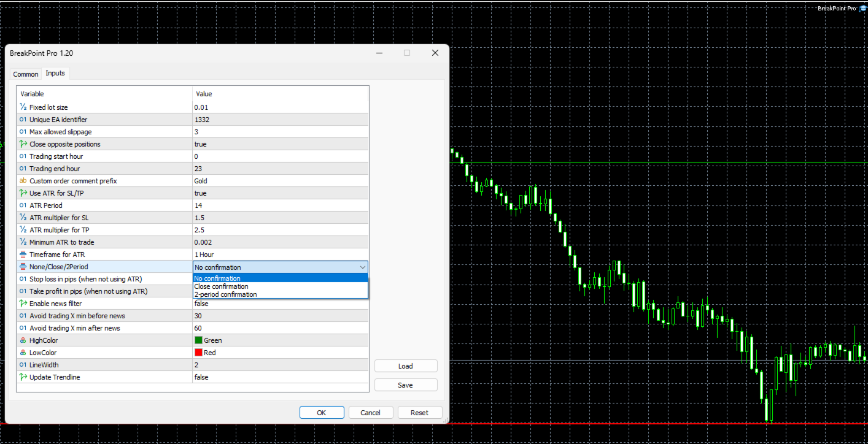
Task: Toggle the Enable news filter false value
Action: 281,304
